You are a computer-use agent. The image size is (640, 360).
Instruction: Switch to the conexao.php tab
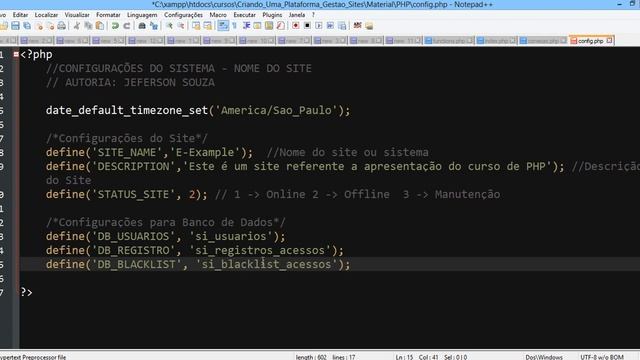[x=543, y=41]
